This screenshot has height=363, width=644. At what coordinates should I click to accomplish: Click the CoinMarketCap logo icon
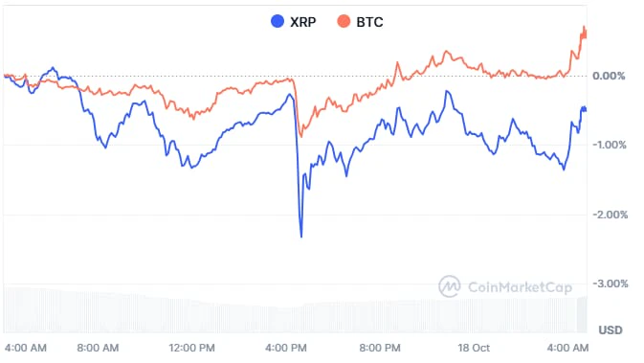coord(450,286)
